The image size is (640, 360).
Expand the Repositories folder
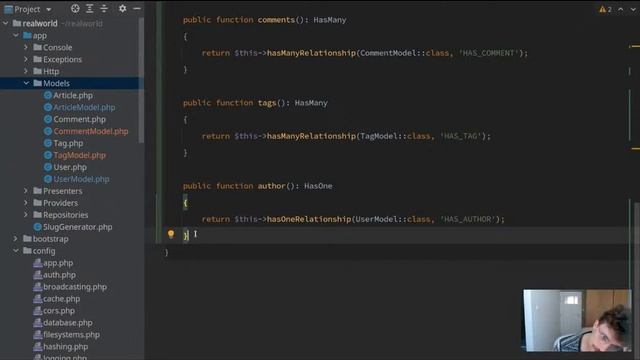click(x=26, y=215)
